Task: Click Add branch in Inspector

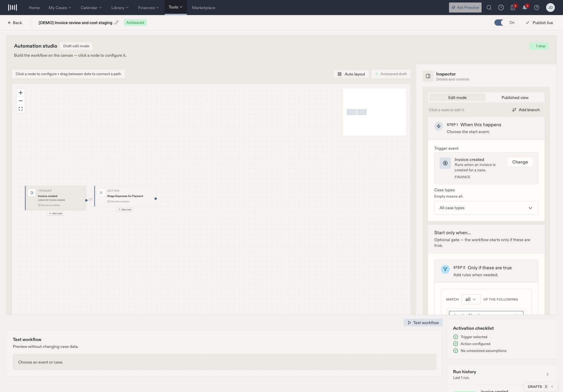Action: pos(526,110)
